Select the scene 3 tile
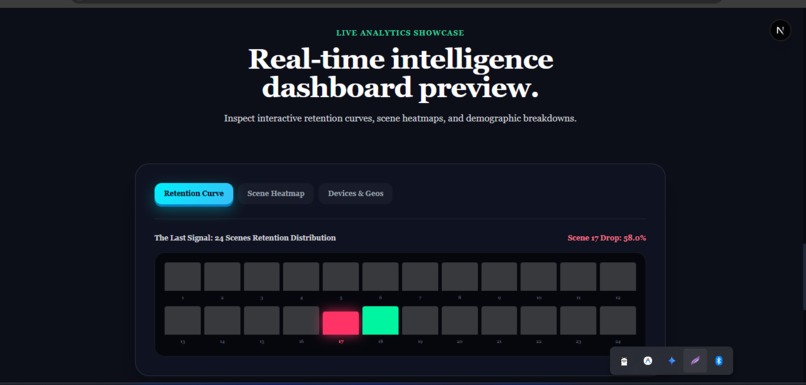This screenshot has width=806, height=385. click(x=262, y=277)
